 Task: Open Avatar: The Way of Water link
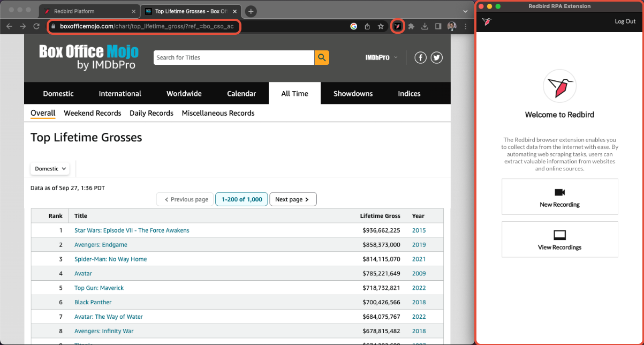(x=109, y=317)
